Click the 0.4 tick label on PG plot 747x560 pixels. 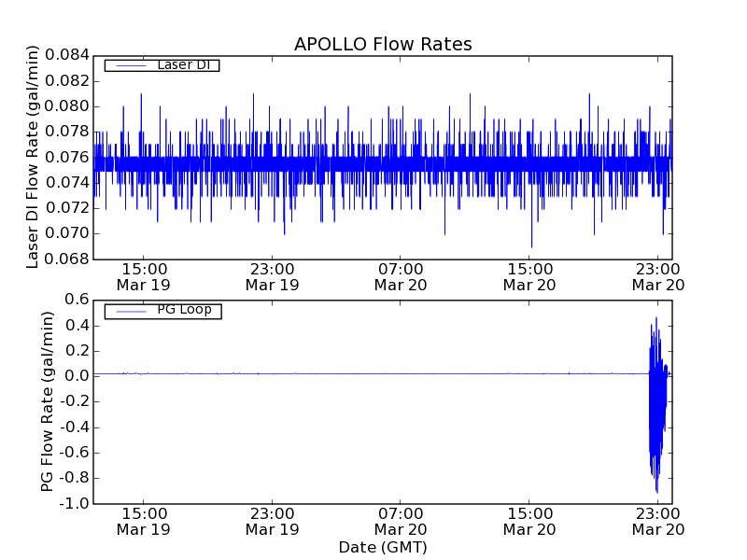coord(78,325)
